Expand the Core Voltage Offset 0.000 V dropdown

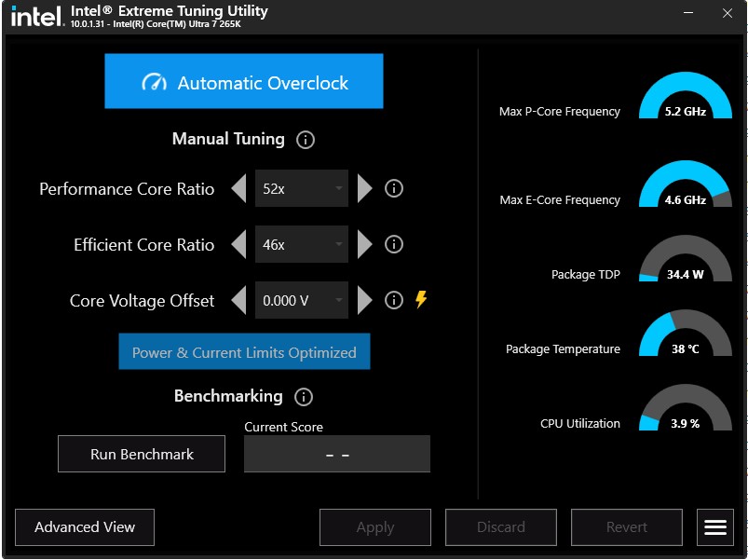tap(301, 300)
